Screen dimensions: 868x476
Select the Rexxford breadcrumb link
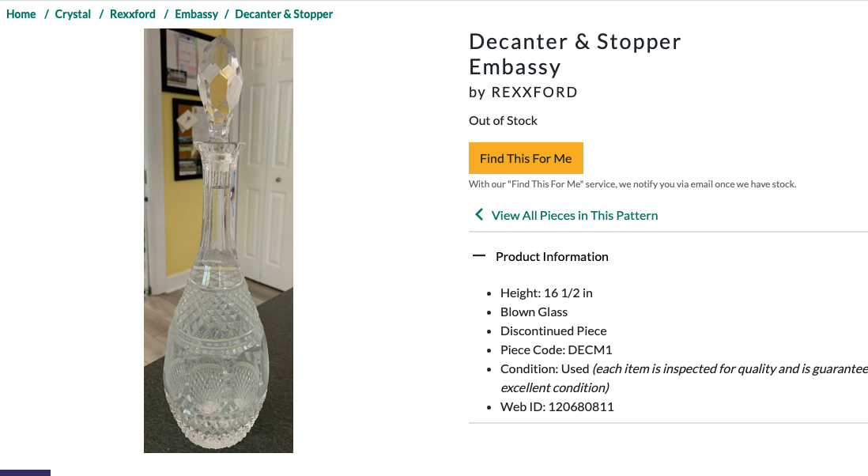tap(132, 14)
